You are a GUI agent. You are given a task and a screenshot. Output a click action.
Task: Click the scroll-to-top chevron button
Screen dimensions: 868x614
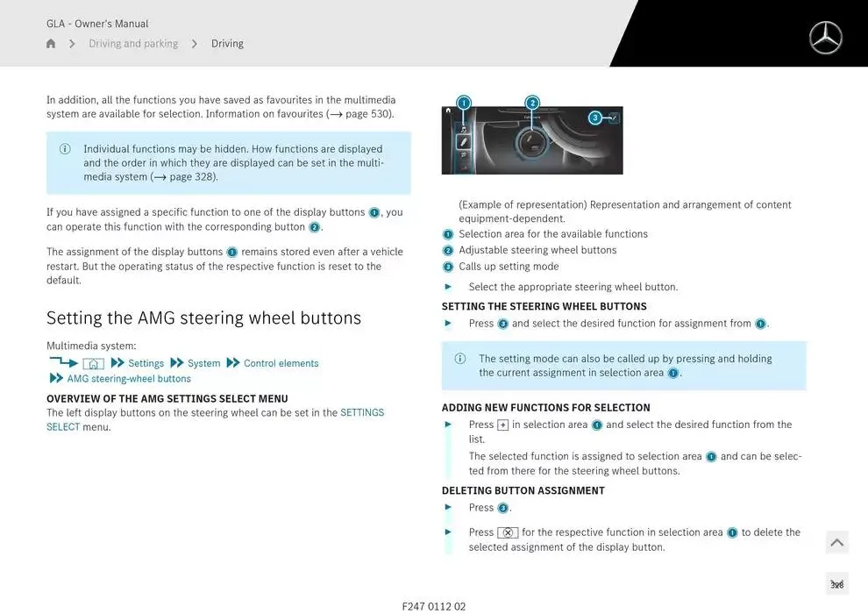coord(836,543)
